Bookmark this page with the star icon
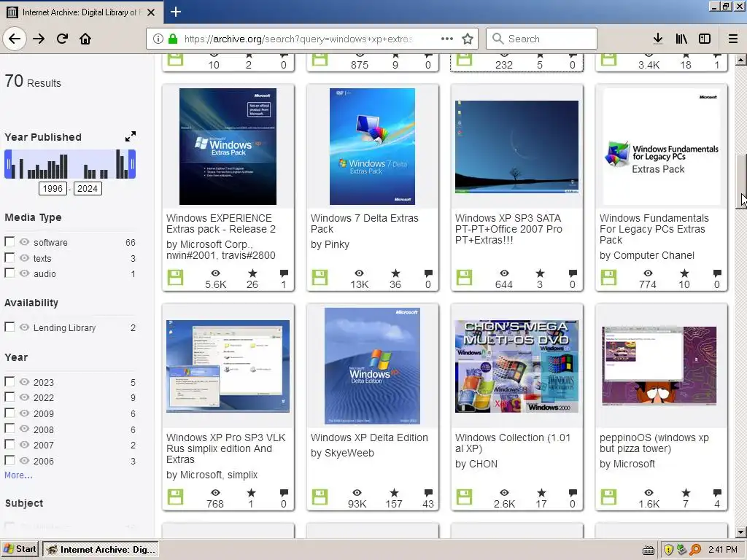This screenshot has height=560, width=747. pos(468,39)
